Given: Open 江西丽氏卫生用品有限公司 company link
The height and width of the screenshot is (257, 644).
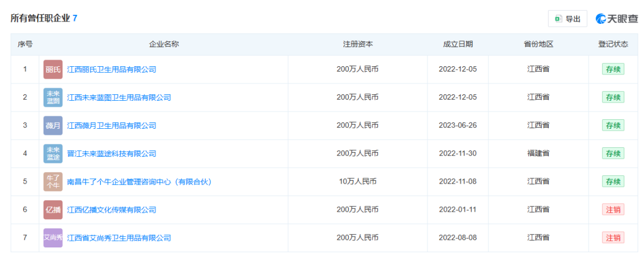Looking at the screenshot, I should [112, 69].
